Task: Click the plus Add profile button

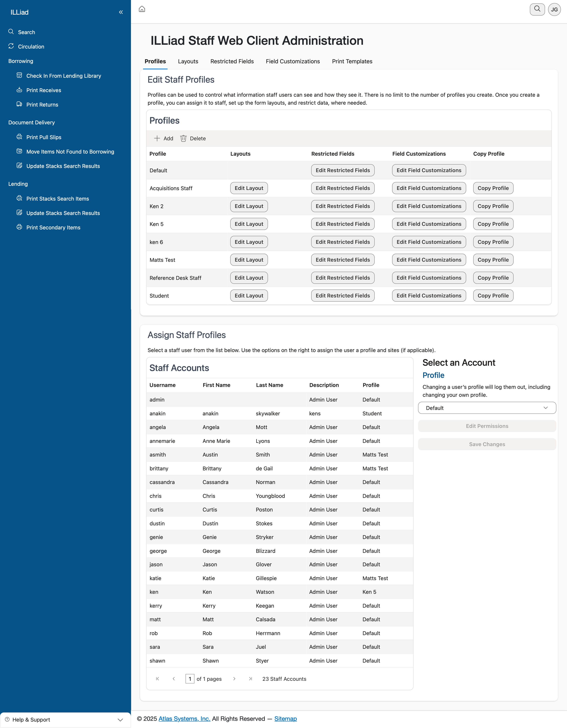Action: (164, 138)
